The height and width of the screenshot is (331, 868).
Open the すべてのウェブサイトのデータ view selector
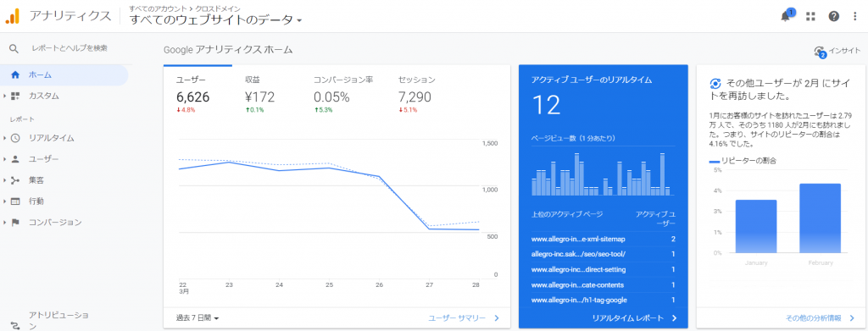(216, 19)
